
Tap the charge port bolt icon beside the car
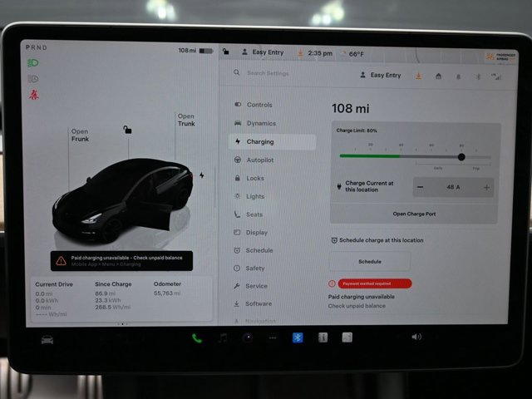coord(201,175)
